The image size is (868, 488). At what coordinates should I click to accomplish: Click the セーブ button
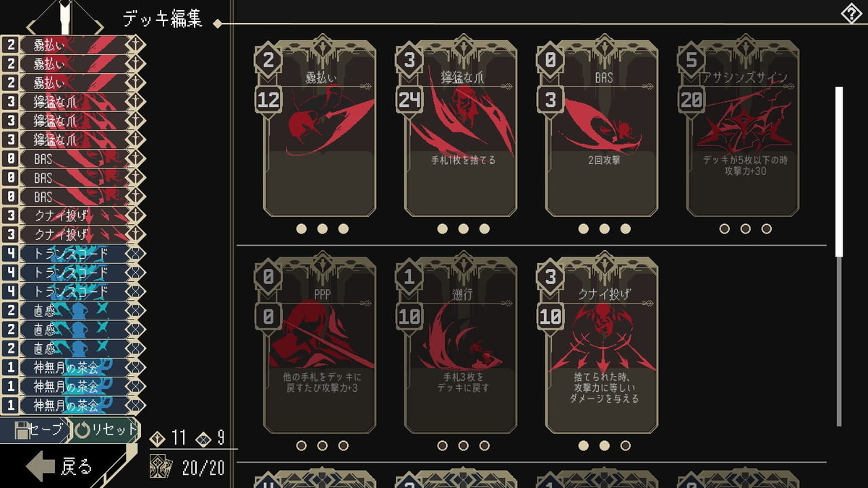[35, 429]
